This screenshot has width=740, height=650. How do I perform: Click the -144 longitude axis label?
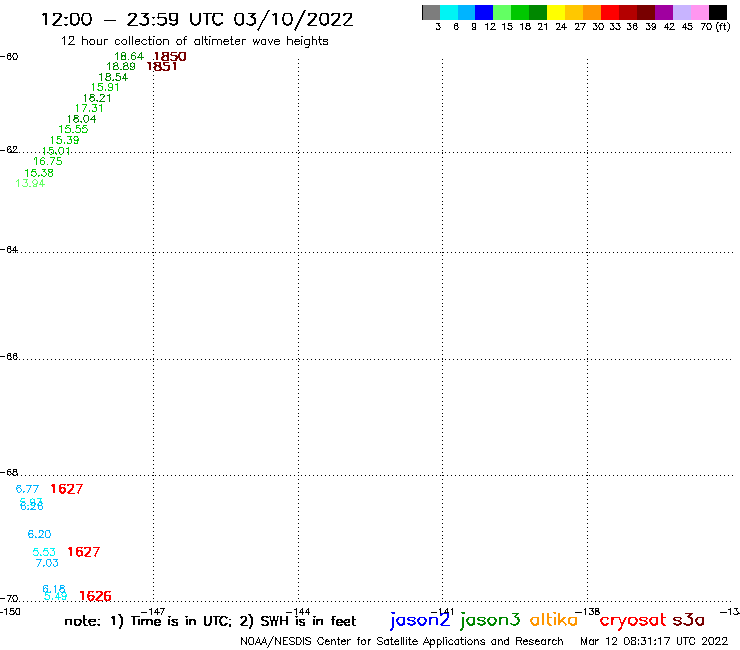pos(298,612)
